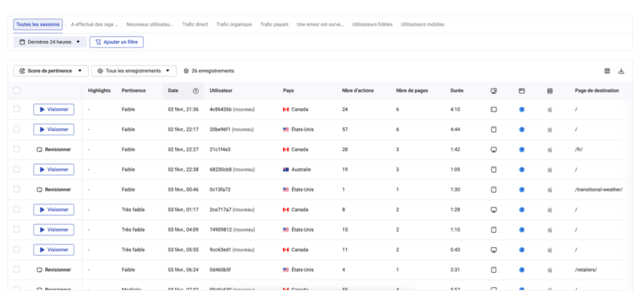This screenshot has height=303, width=644.
Task: Click the download icon above the table
Action: (621, 71)
